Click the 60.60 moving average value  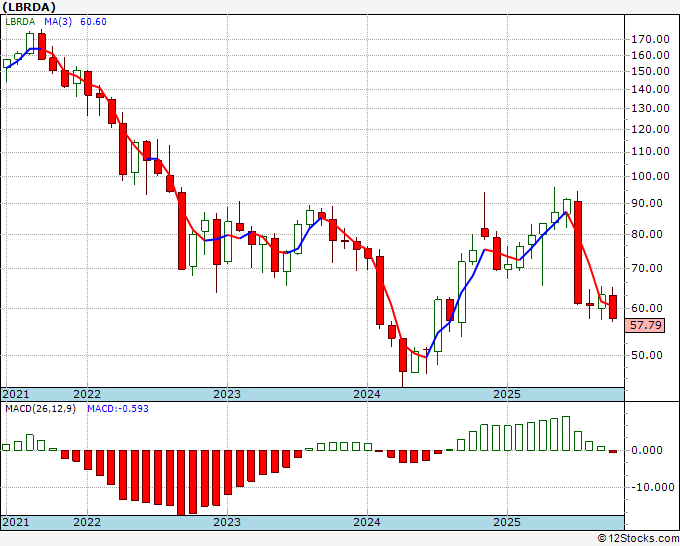click(93, 22)
